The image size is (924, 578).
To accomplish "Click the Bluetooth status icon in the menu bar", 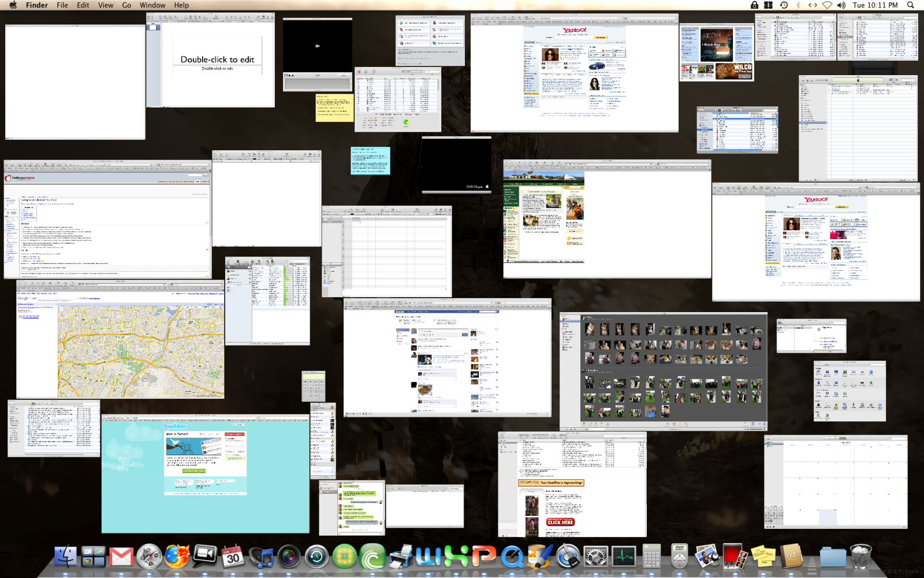I will 799,5.
